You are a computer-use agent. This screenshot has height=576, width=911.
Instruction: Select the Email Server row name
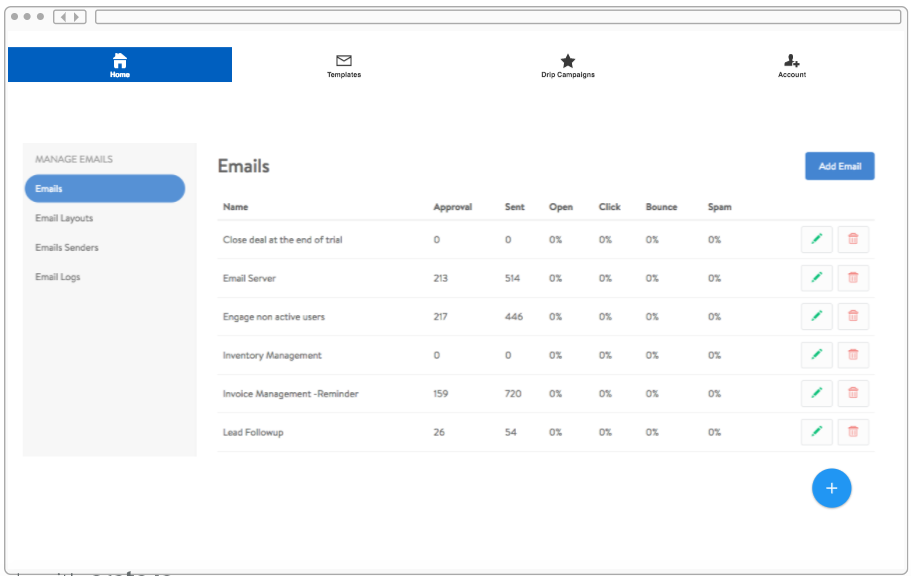coord(249,278)
